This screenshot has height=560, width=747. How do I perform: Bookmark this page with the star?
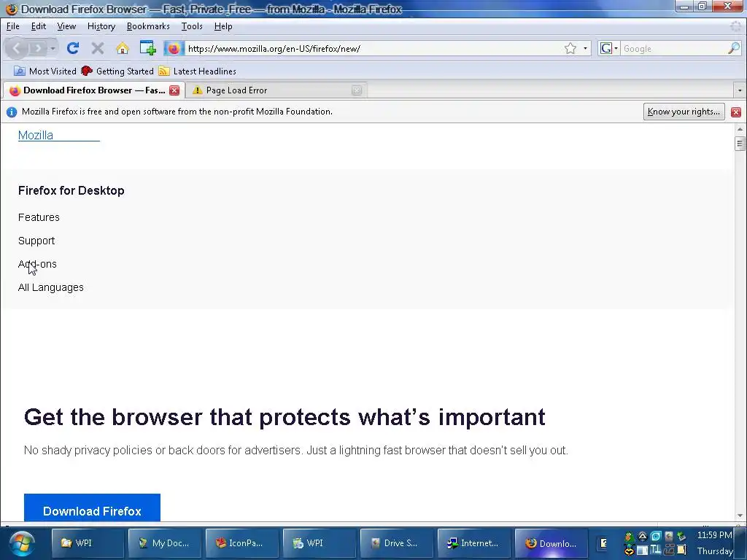pos(570,48)
